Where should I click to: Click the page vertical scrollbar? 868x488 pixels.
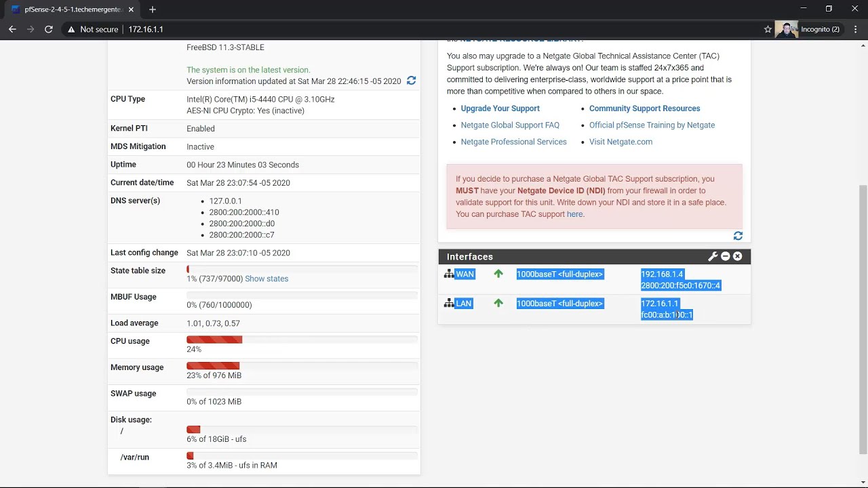tap(863, 319)
